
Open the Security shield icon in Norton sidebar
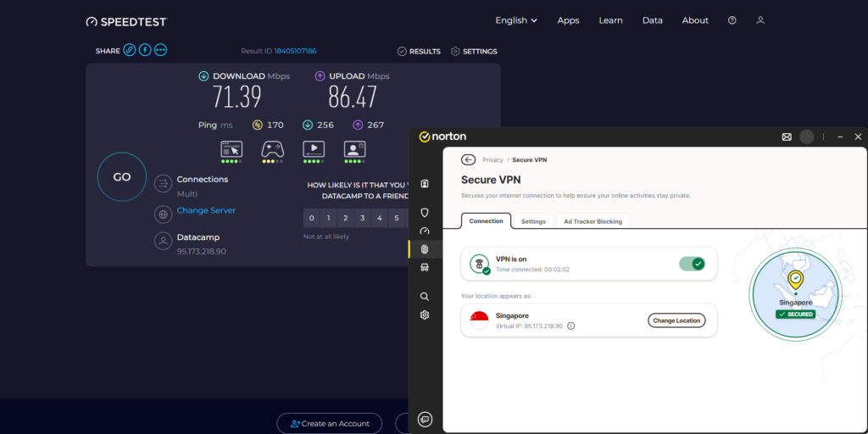(425, 213)
